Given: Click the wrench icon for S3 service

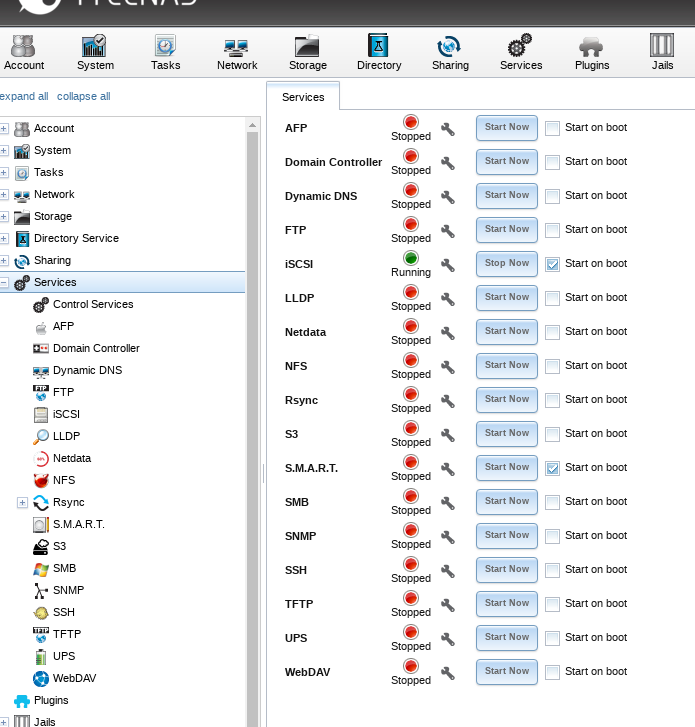Looking at the screenshot, I should tap(447, 435).
